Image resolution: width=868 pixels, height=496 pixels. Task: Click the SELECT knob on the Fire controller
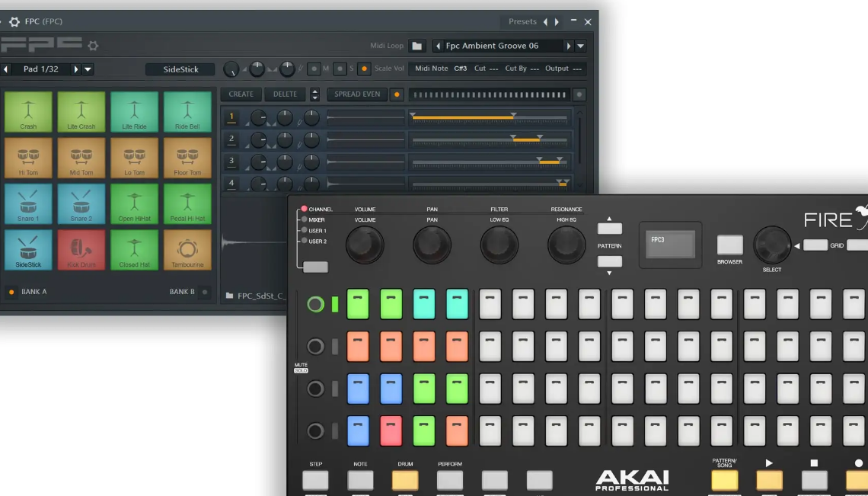coord(771,245)
